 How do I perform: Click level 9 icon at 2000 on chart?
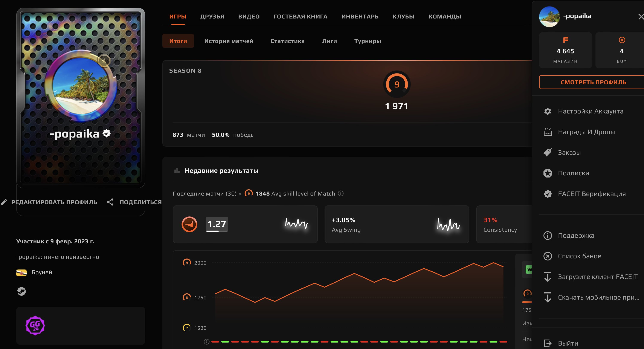(187, 263)
